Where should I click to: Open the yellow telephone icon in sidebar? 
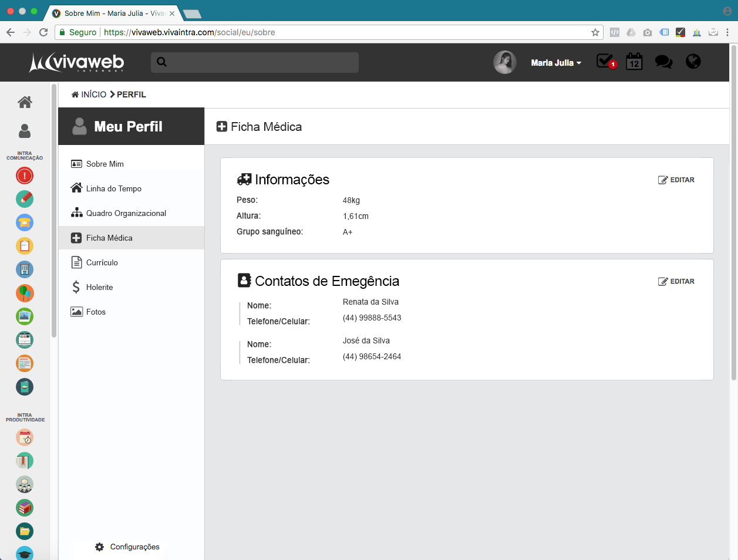coord(25,222)
